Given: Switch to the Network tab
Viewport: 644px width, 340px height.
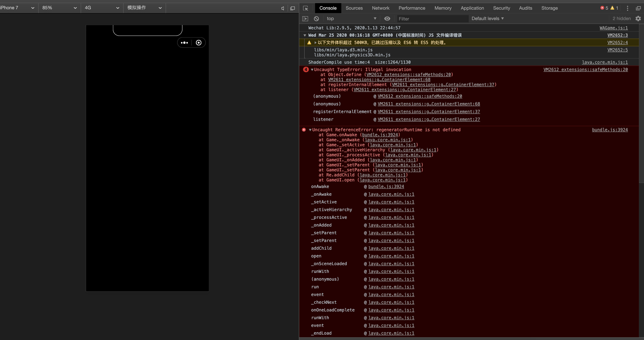Looking at the screenshot, I should point(380,8).
